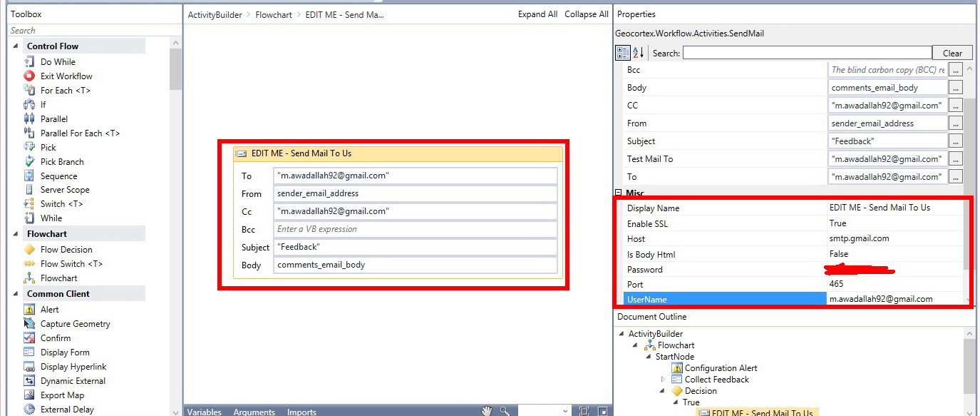980x416 pixels.
Task: Collapse the Common Client toolbox category
Action: click(16, 294)
